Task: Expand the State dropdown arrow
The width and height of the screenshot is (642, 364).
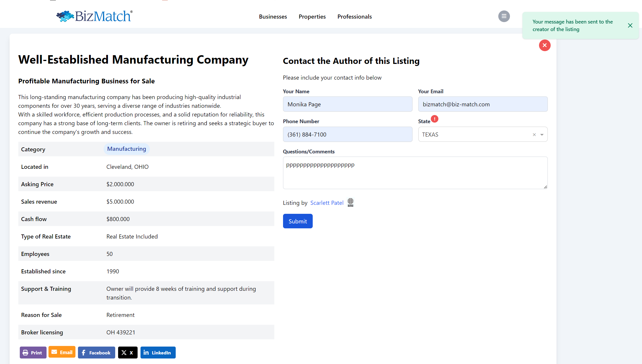Action: (542, 135)
